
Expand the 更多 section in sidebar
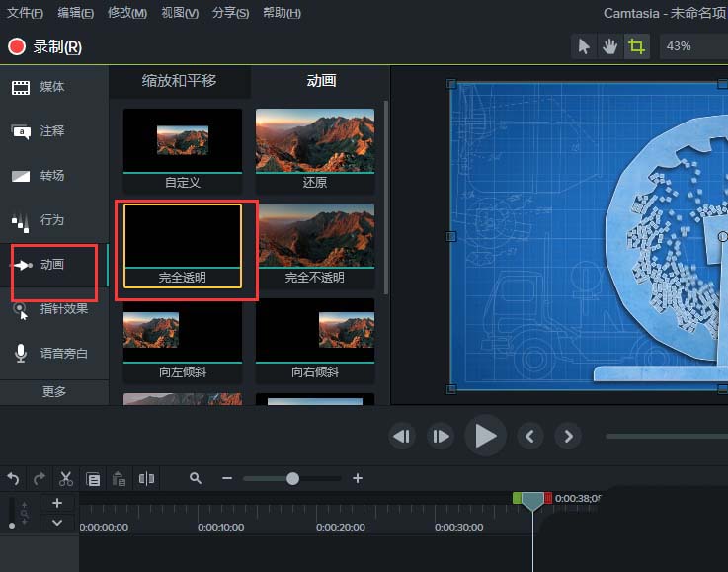click(x=54, y=391)
